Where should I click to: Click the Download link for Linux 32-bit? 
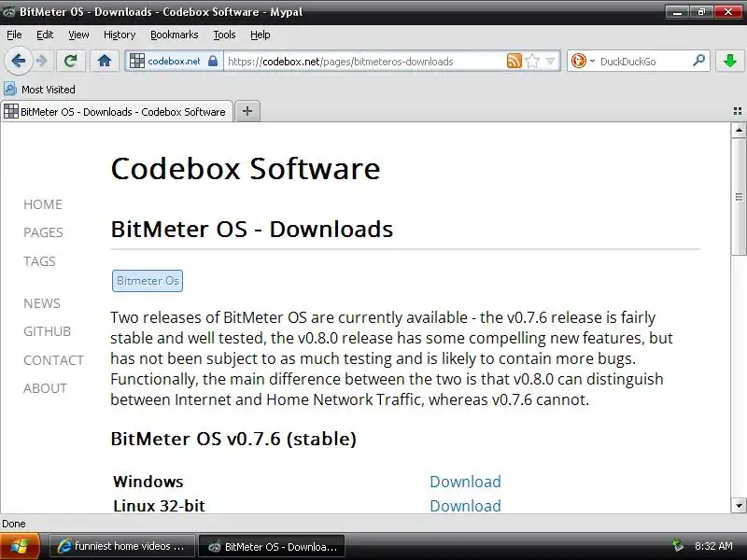tap(465, 506)
